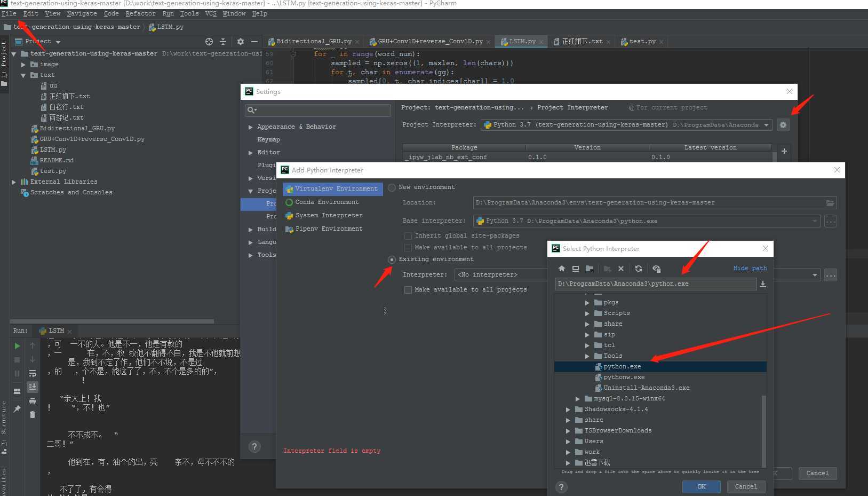Cancel the Select Python Interpreter dialog

pyautogui.click(x=746, y=486)
